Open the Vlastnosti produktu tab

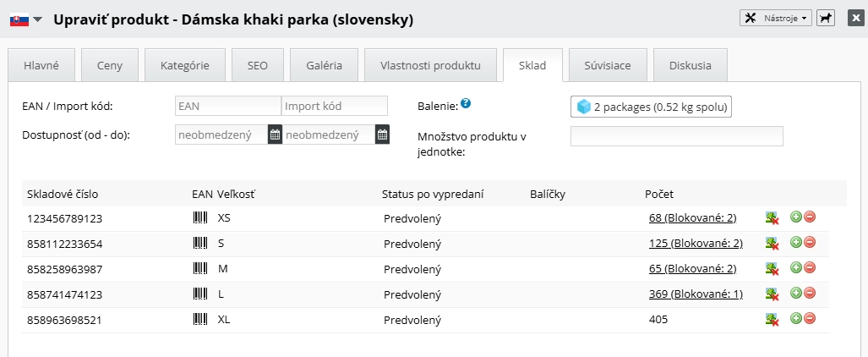point(430,65)
